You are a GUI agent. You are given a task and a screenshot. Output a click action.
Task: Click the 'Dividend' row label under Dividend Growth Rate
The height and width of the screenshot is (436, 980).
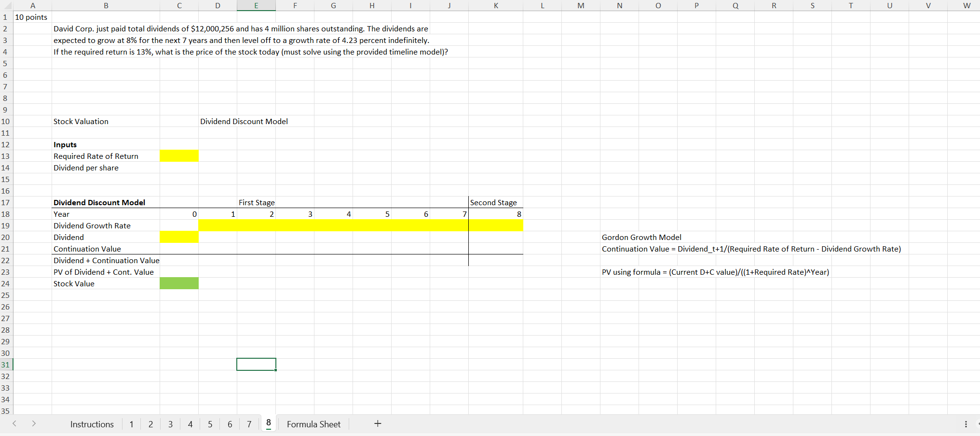click(68, 237)
